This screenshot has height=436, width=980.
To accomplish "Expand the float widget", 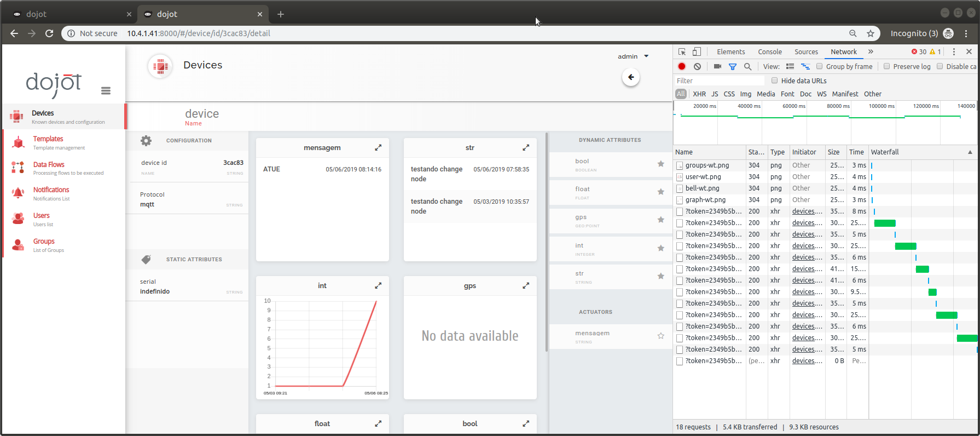I will [378, 424].
